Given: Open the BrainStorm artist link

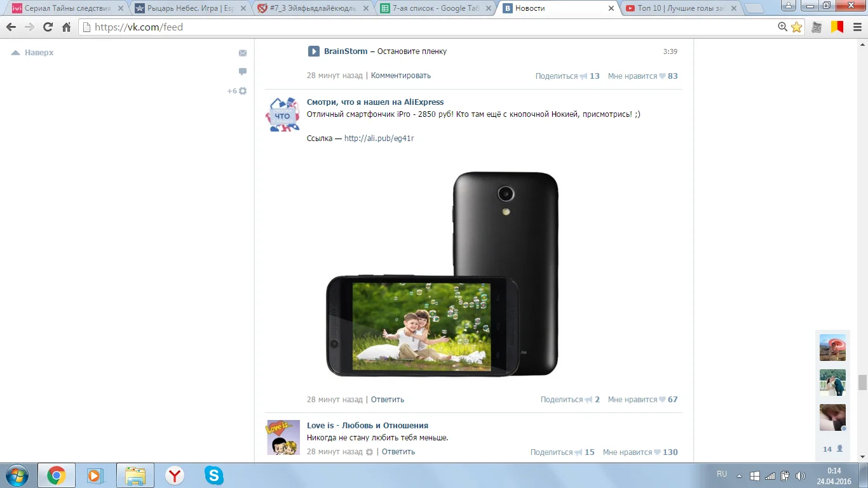Looking at the screenshot, I should [x=346, y=51].
